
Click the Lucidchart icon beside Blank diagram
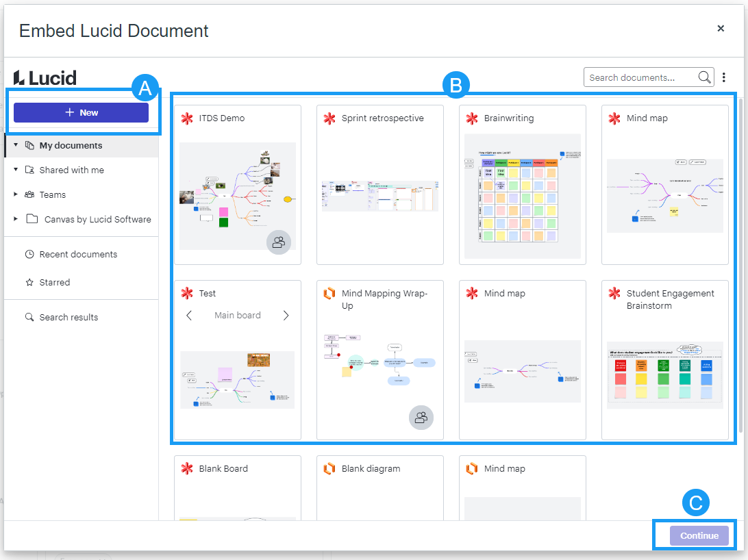pyautogui.click(x=329, y=469)
